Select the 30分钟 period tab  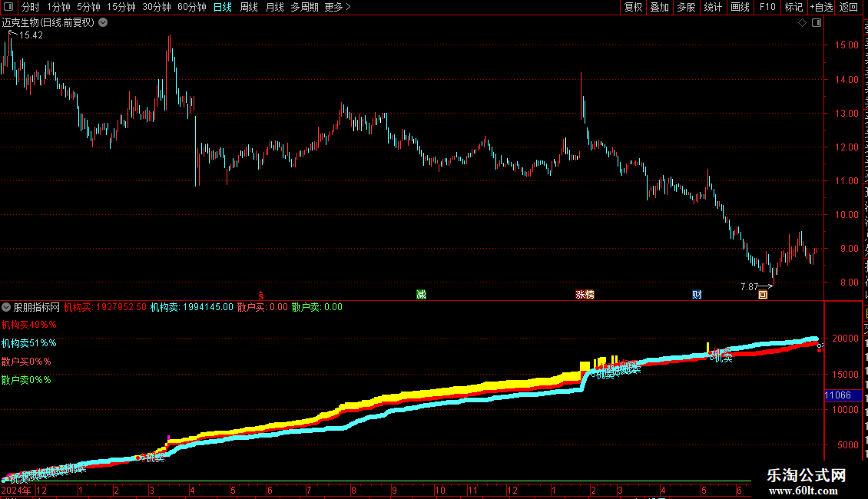[x=156, y=7]
